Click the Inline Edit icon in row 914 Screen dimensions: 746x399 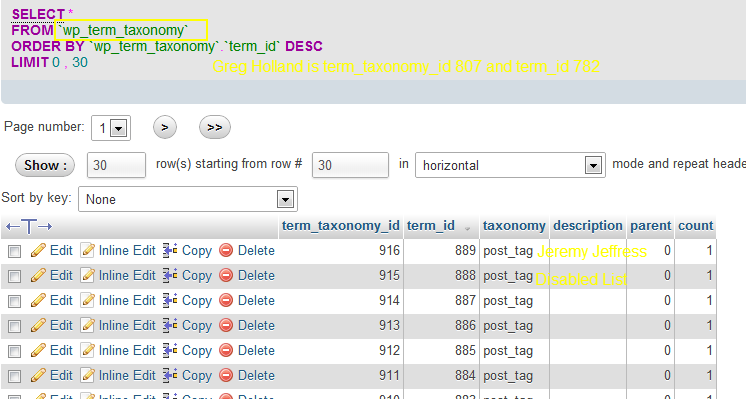pyautogui.click(x=88, y=300)
